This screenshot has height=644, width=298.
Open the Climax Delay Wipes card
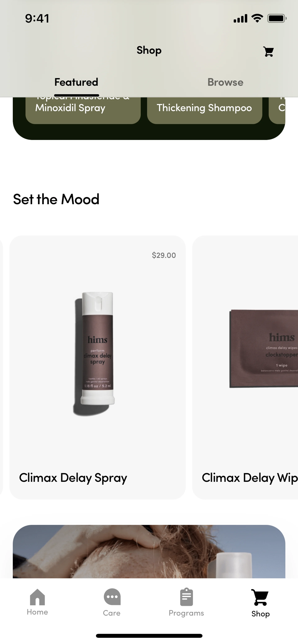(x=245, y=367)
